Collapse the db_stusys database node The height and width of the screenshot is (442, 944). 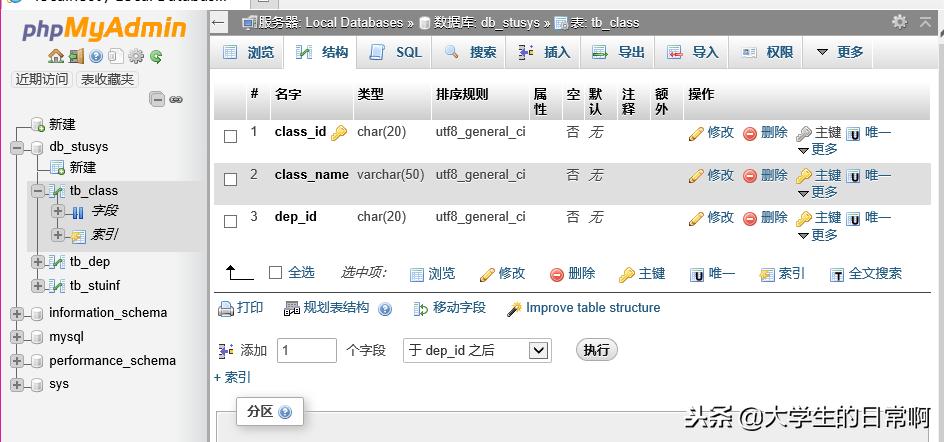(17, 148)
